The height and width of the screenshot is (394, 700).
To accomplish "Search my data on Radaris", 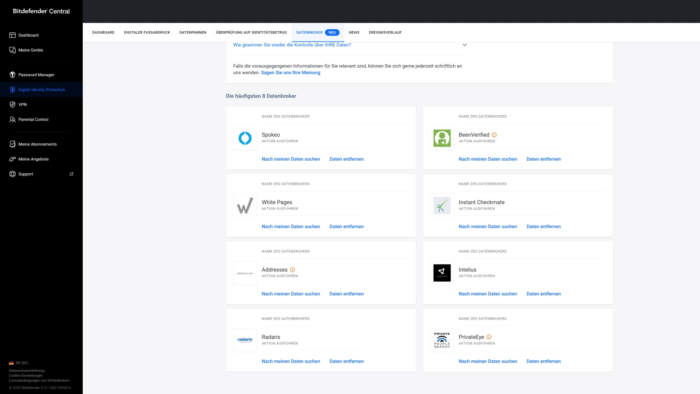I will point(291,361).
